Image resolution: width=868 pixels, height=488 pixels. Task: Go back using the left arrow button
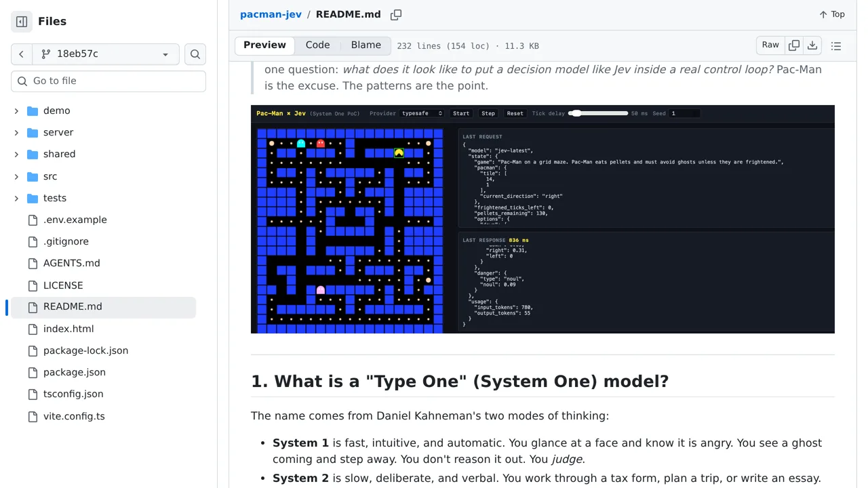pyautogui.click(x=21, y=54)
